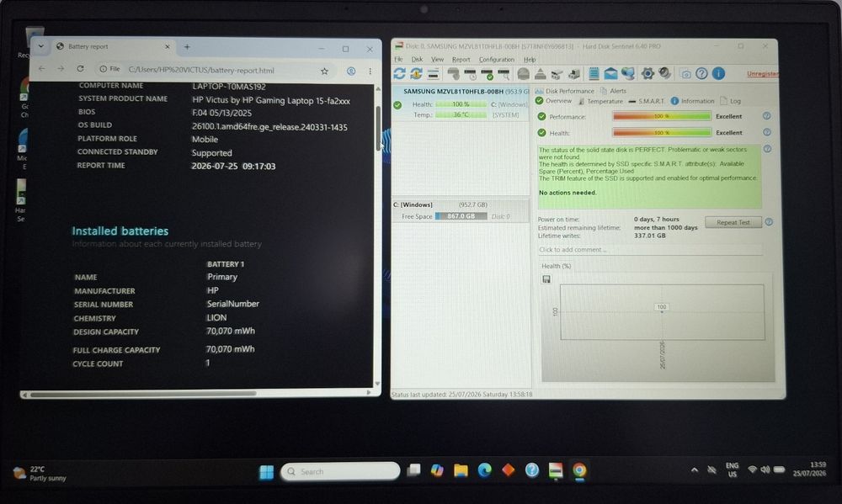Click the Windows Start button
This screenshot has width=842, height=504.
tap(266, 472)
